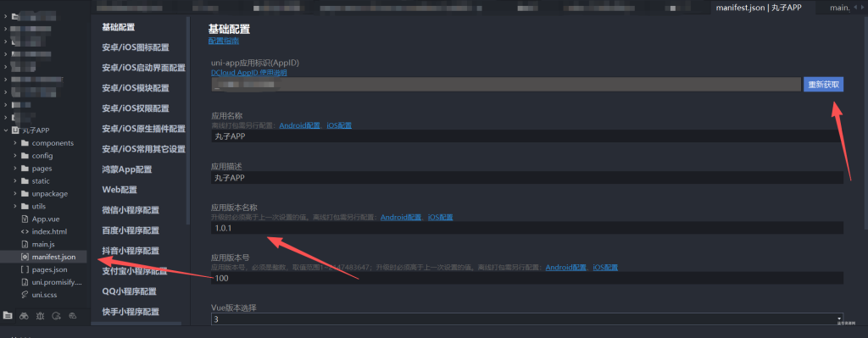Viewport: 868px width, 338px height.
Task: Click the pages folder icon
Action: (x=25, y=169)
